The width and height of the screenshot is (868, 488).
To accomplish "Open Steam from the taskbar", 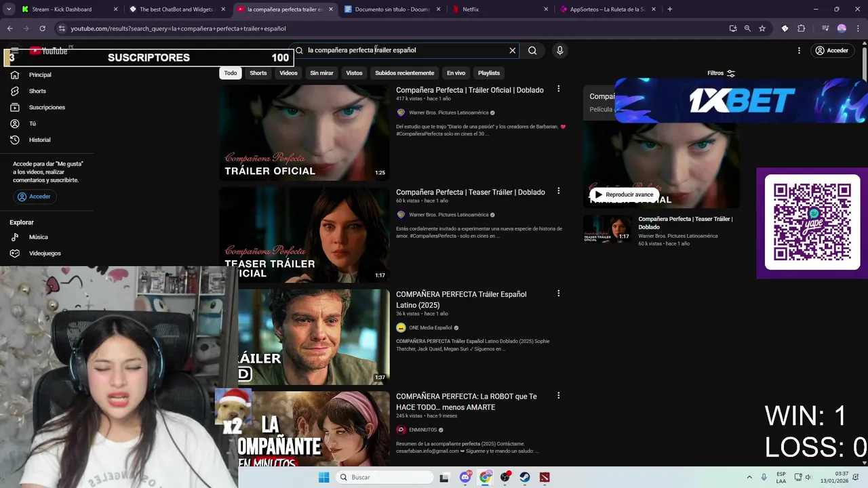I will point(525,477).
